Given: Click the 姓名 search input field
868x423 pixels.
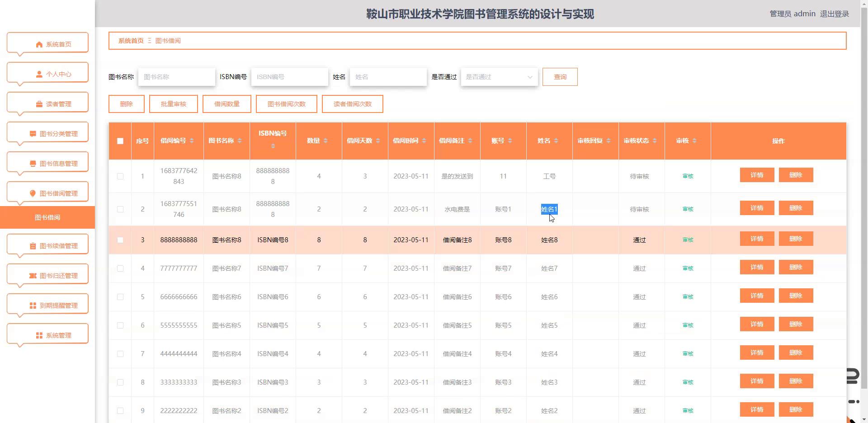Looking at the screenshot, I should point(388,77).
